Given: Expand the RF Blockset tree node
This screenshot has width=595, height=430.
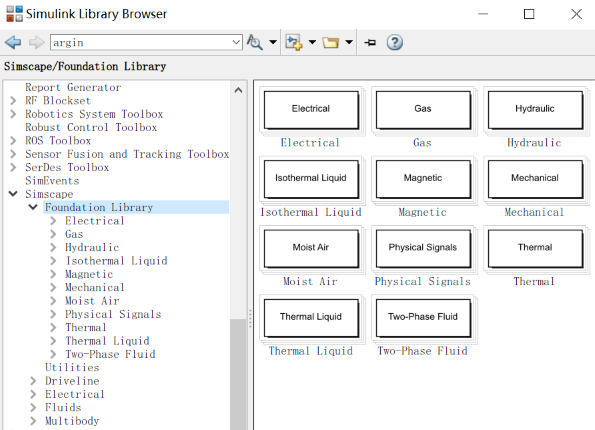Looking at the screenshot, I should coord(13,101).
